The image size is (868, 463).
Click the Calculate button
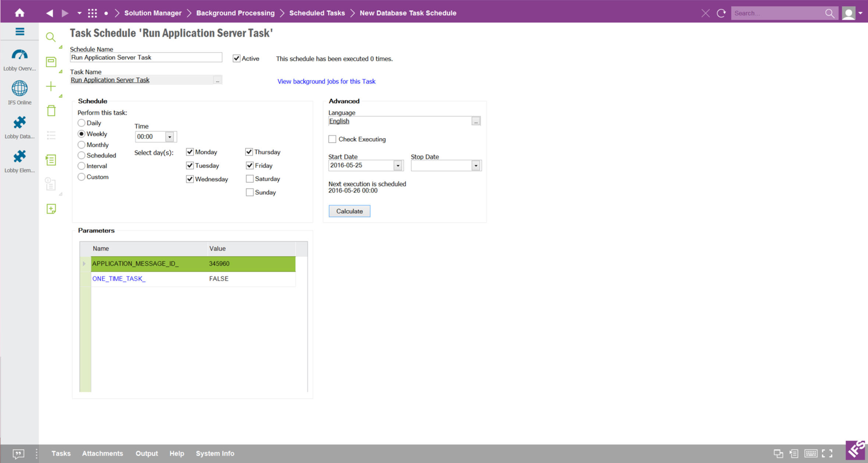(350, 211)
